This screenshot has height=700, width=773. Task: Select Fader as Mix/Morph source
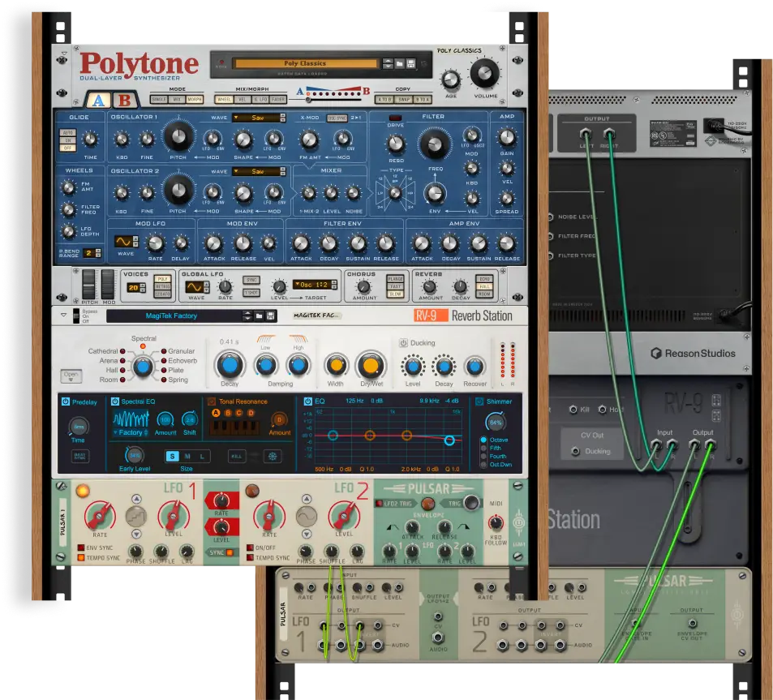tap(278, 99)
